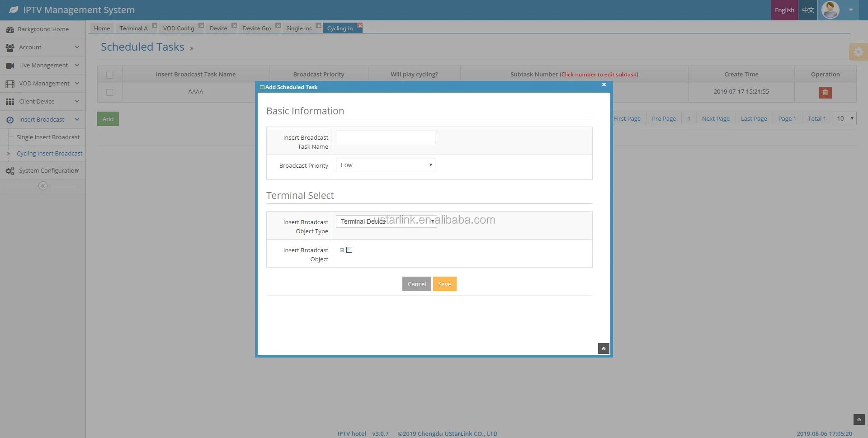
Task: Go to Next Page of tasks
Action: tap(716, 118)
